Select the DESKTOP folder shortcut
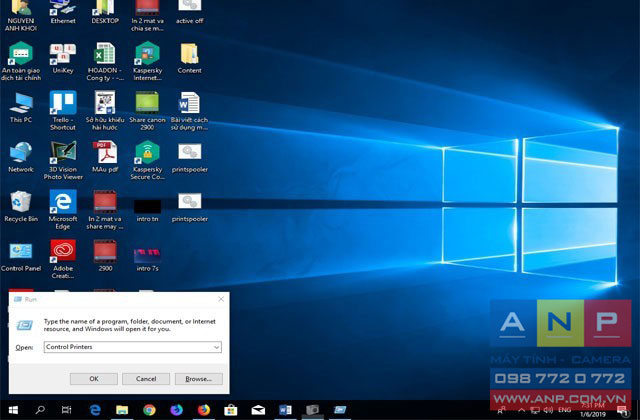This screenshot has height=420, width=640. click(105, 12)
